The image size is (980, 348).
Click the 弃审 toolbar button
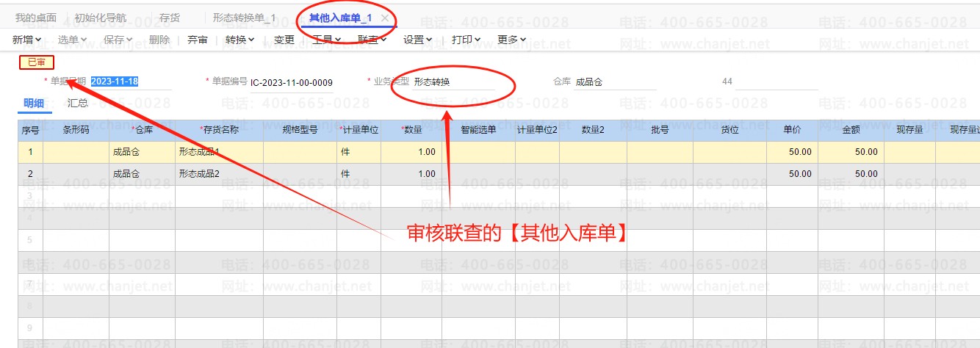click(x=198, y=40)
